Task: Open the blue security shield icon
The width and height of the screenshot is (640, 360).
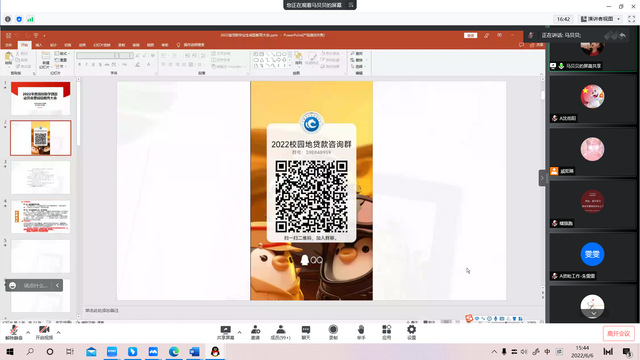Action: tap(19, 19)
